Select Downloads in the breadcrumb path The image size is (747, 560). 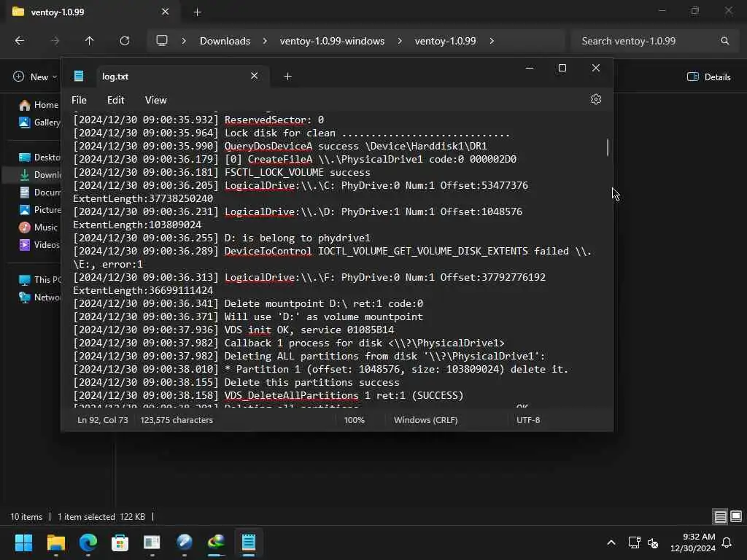tap(225, 41)
